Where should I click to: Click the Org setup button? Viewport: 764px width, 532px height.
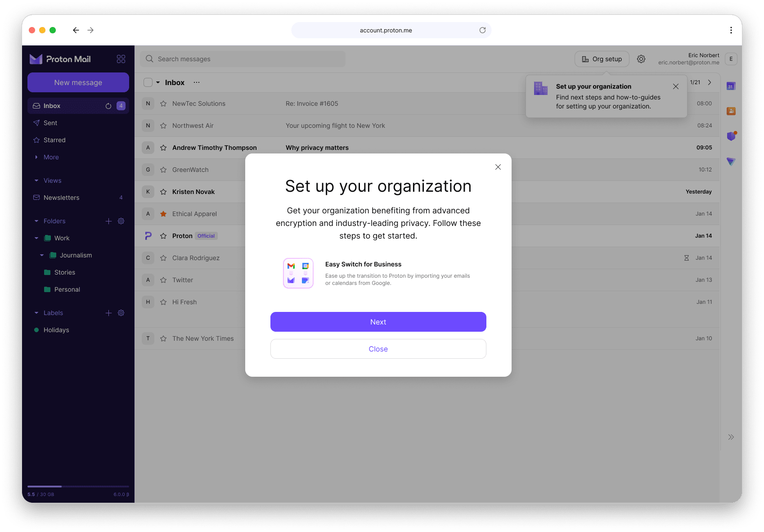[x=602, y=59]
